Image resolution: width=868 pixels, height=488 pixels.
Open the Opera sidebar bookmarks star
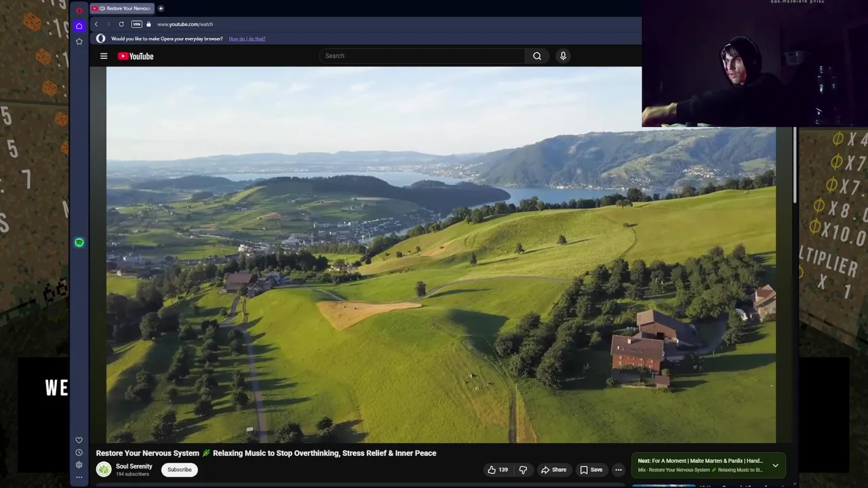click(x=79, y=41)
